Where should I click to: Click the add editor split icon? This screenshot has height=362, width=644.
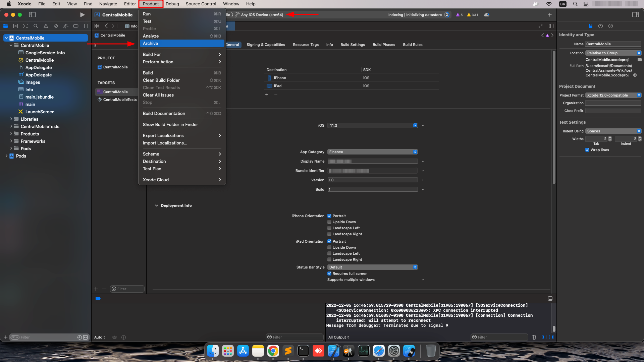pos(551,26)
